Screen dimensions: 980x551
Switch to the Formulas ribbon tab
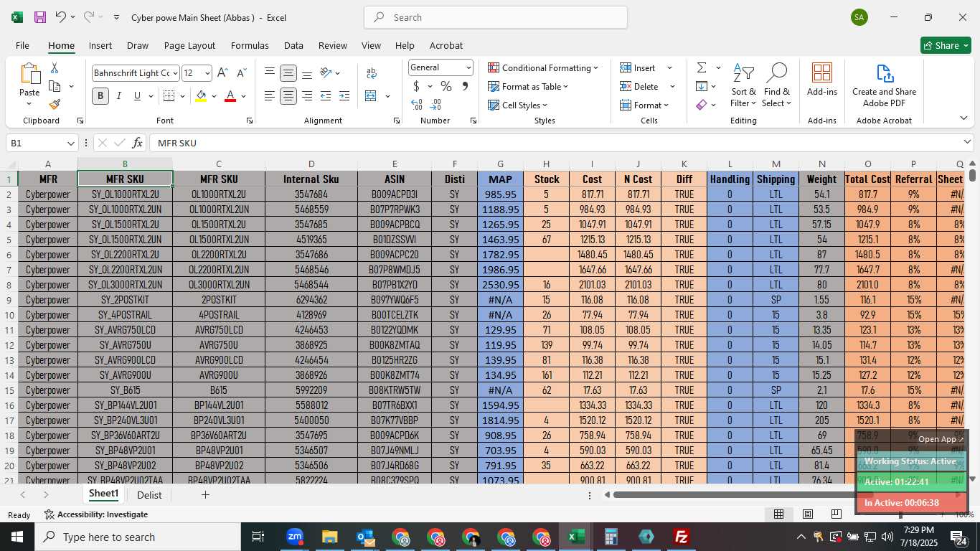pos(250,45)
